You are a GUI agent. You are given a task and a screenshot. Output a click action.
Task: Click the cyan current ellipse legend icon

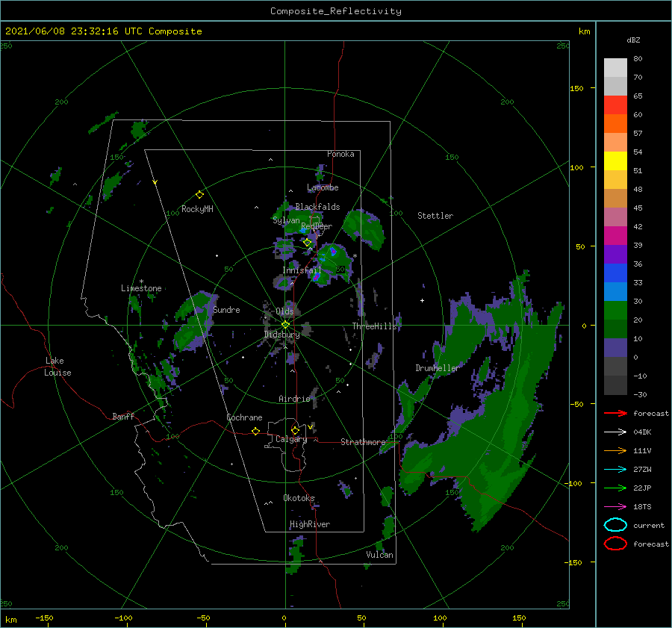615,525
